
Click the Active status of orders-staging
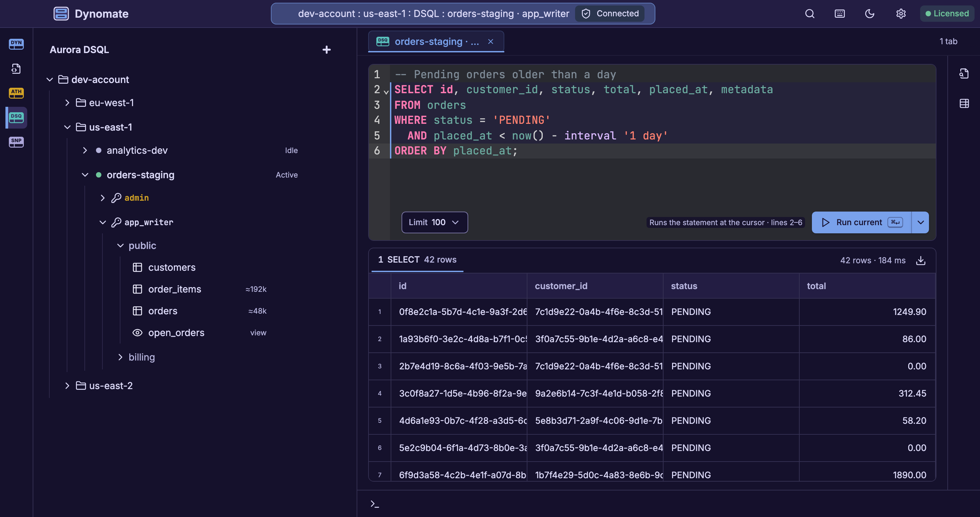(x=287, y=175)
